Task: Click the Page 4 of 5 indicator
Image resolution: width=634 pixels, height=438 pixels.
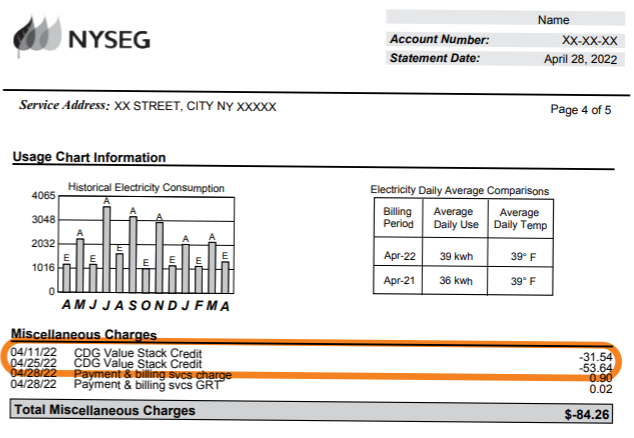Action: tap(581, 109)
